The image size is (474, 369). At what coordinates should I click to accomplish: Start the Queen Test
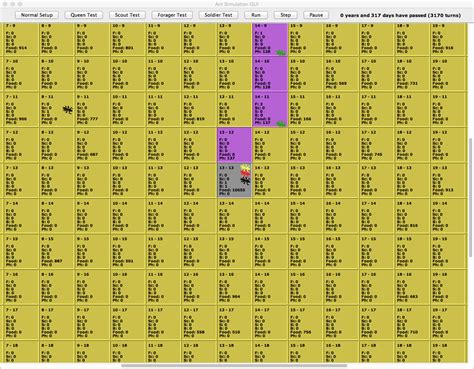click(x=84, y=15)
